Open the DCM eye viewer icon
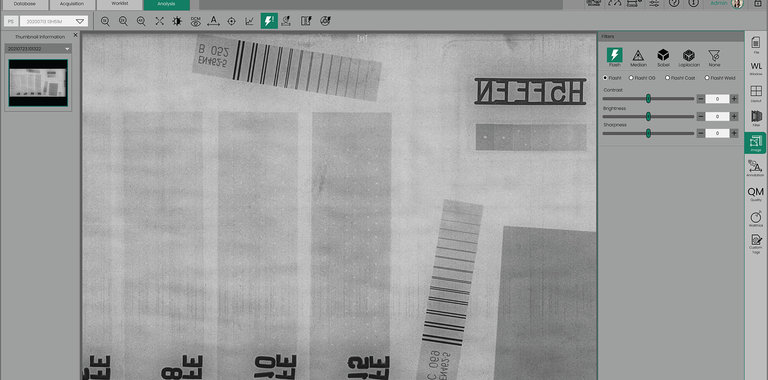The image size is (768, 380). tap(195, 21)
